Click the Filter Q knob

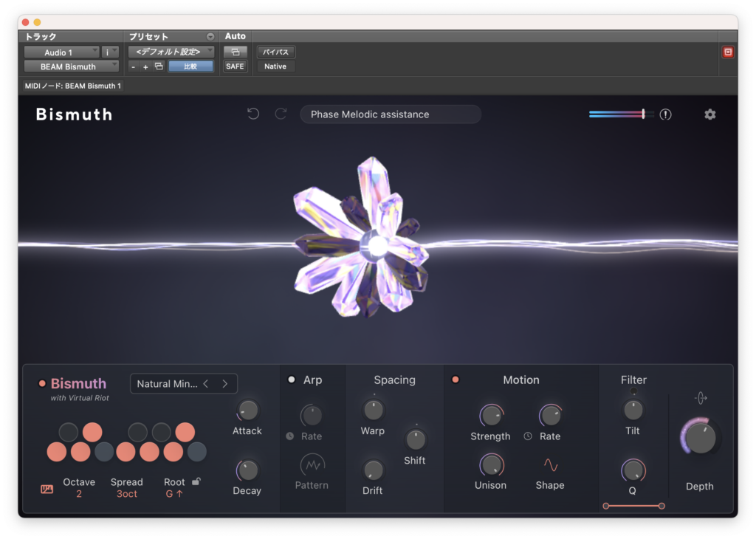click(x=633, y=470)
